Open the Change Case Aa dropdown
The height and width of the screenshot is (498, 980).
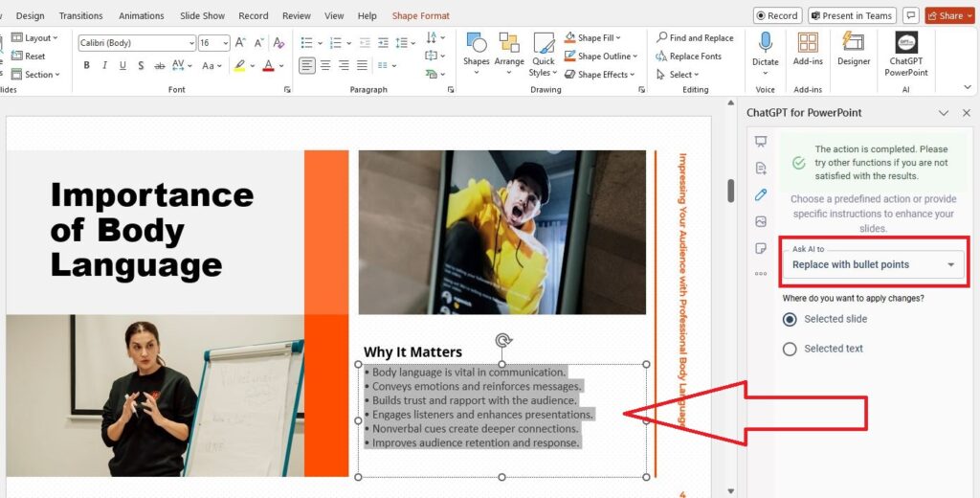coord(212,65)
